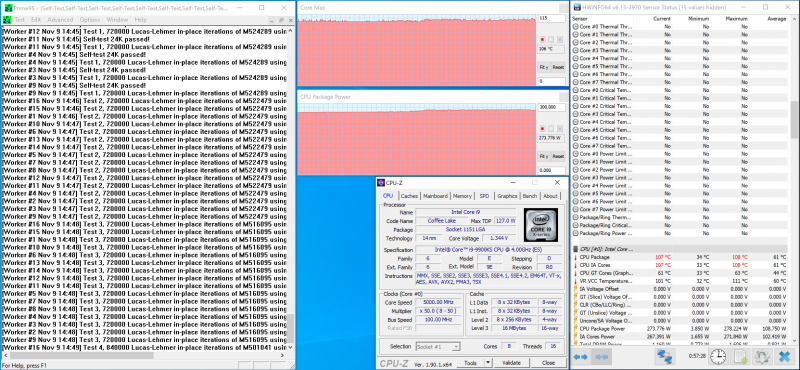Screen dimensions: 800x370
Task: Open CPU-Z Socket #1 selection dropdown
Action: click(438, 347)
